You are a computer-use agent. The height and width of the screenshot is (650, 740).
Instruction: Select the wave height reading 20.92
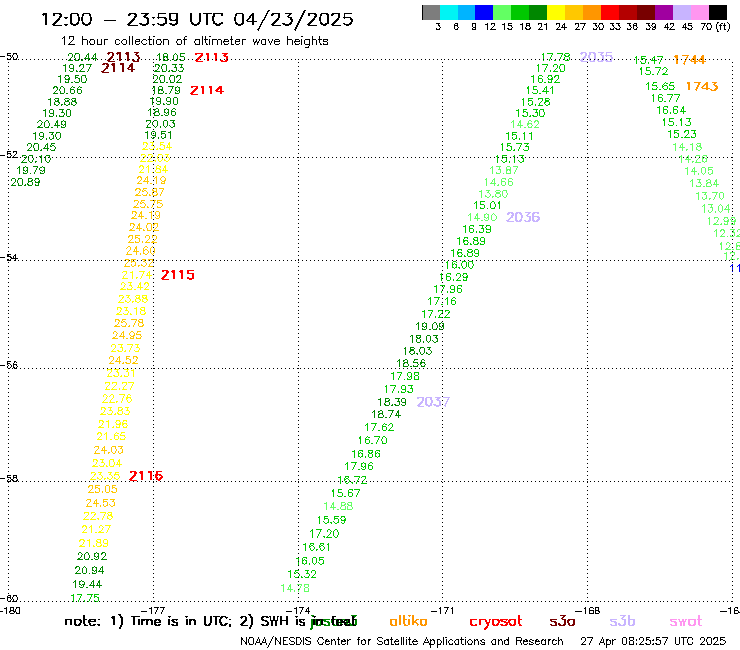(92, 557)
